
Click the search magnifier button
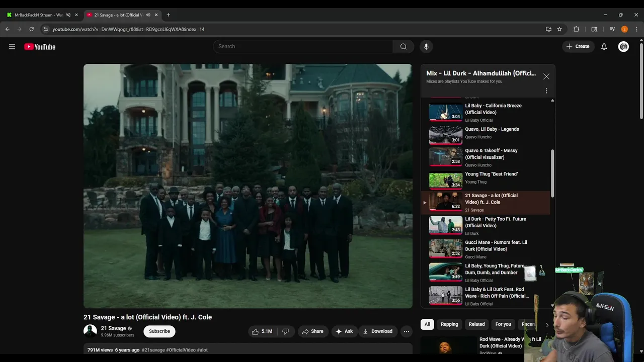[403, 46]
